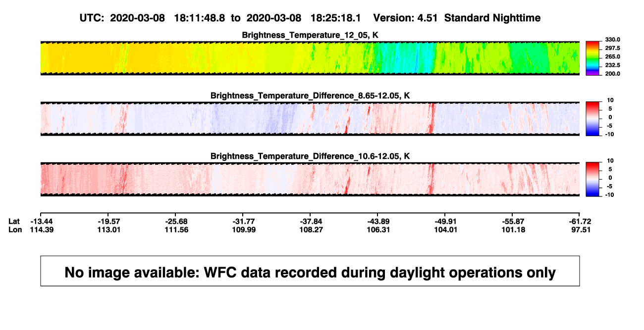Click the title 'Brightness_Temperature_12_05, K'
Screen dimensions: 644x330
310,35
